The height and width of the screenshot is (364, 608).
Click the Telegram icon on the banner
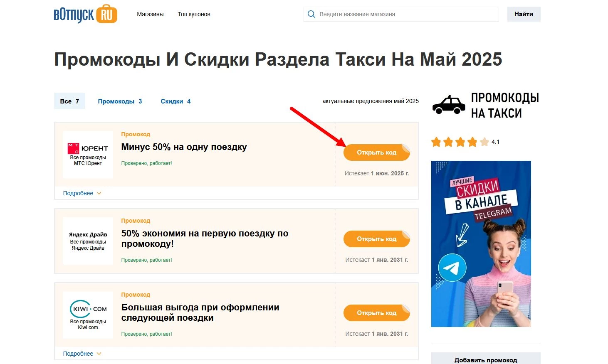[x=451, y=267]
